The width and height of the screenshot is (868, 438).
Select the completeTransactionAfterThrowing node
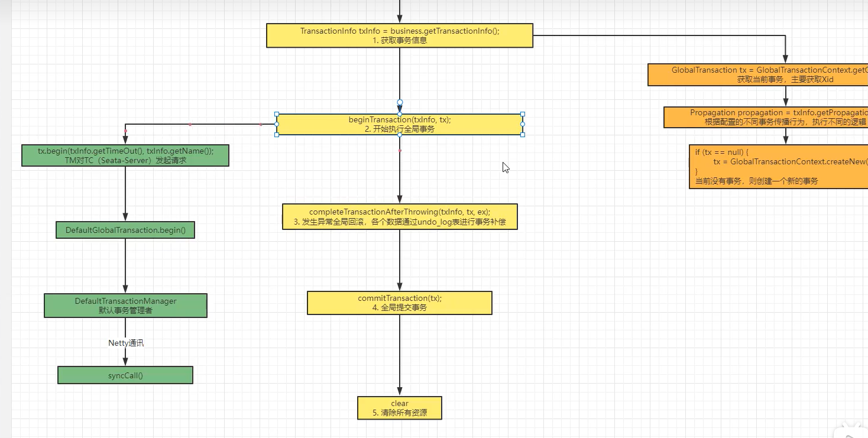tap(400, 217)
